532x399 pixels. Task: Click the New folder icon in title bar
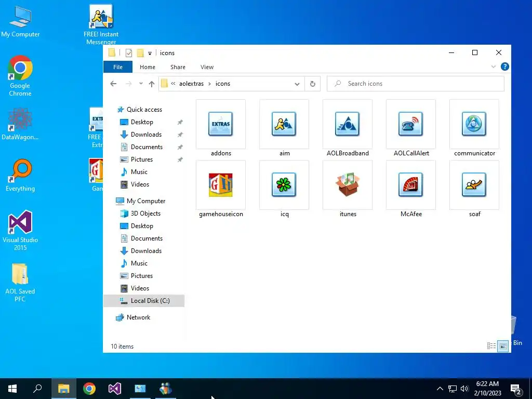[x=140, y=53]
